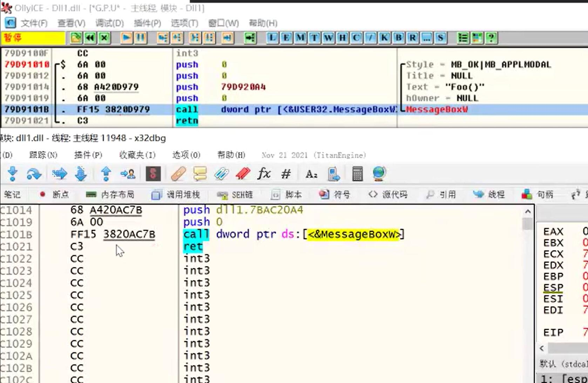Open the Windows list with the W button
This screenshot has height=383, width=588.
click(x=328, y=37)
